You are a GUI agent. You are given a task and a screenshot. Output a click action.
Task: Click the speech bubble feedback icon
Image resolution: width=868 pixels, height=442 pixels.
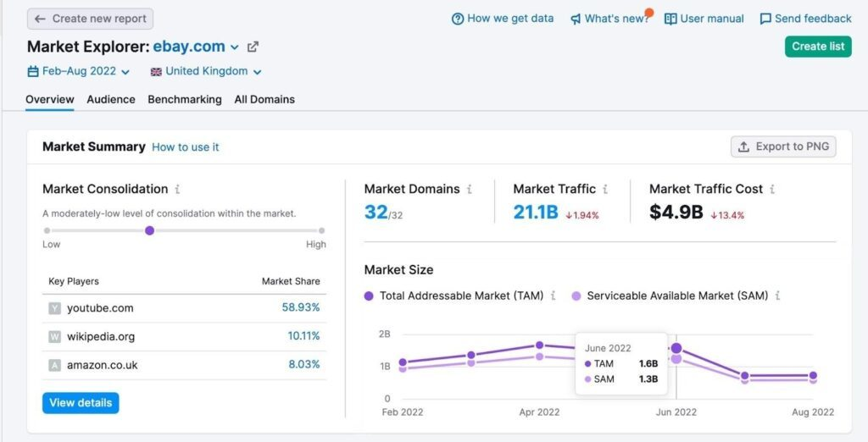coord(765,19)
